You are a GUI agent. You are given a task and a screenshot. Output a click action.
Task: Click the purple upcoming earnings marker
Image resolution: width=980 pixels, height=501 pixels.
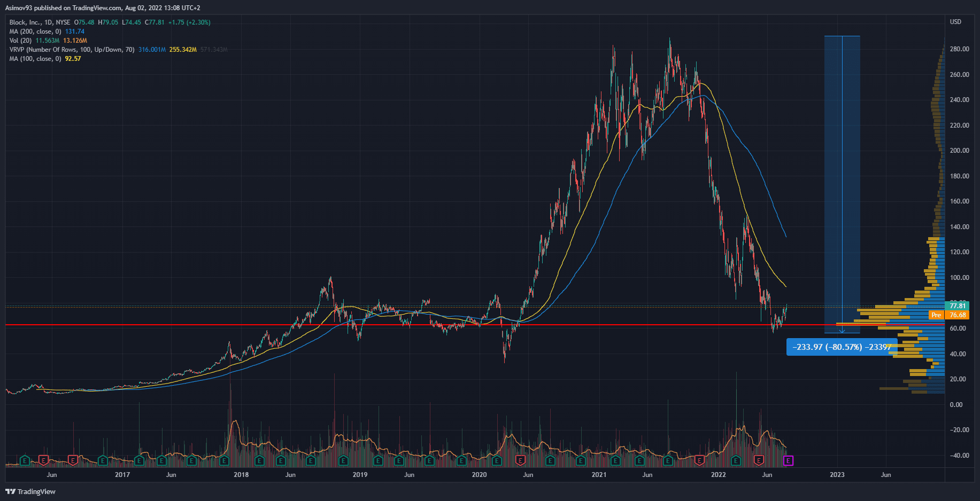click(788, 460)
